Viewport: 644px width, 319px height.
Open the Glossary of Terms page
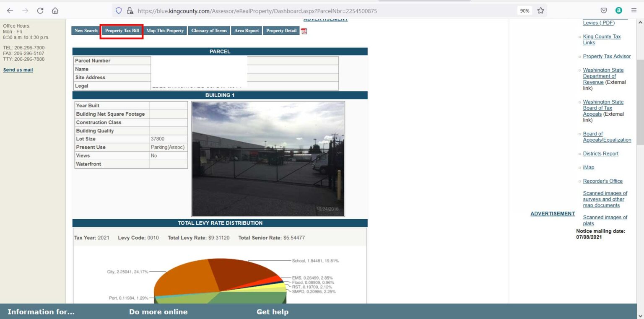tap(209, 31)
